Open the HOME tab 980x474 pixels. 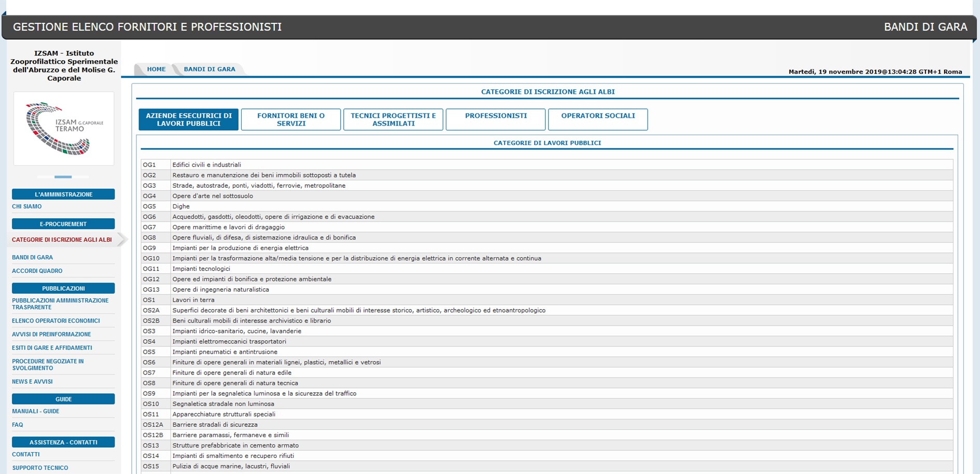click(156, 69)
